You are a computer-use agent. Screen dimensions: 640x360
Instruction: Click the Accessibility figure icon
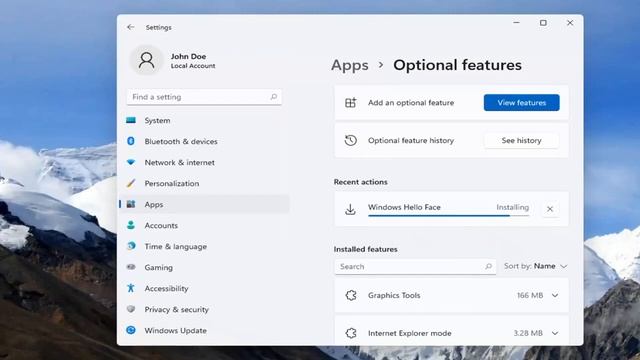tap(131, 288)
